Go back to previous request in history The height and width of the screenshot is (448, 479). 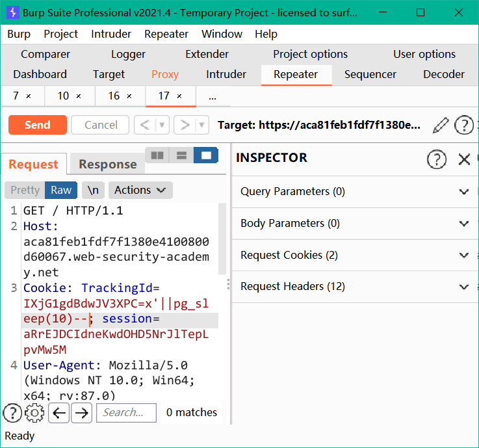pyautogui.click(x=145, y=125)
